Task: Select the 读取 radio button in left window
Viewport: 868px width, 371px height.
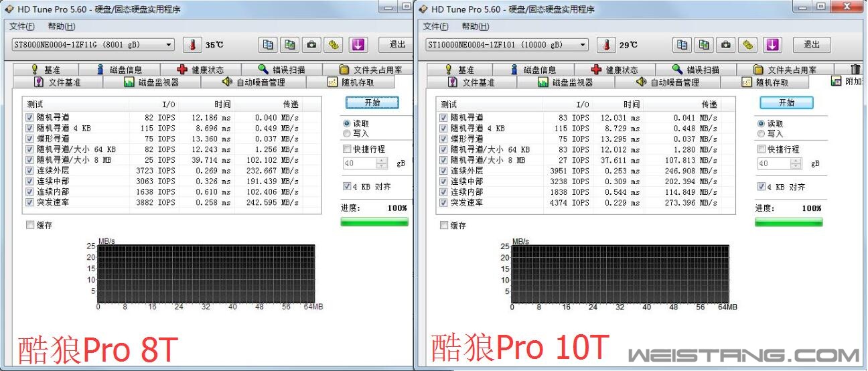Action: [x=346, y=124]
